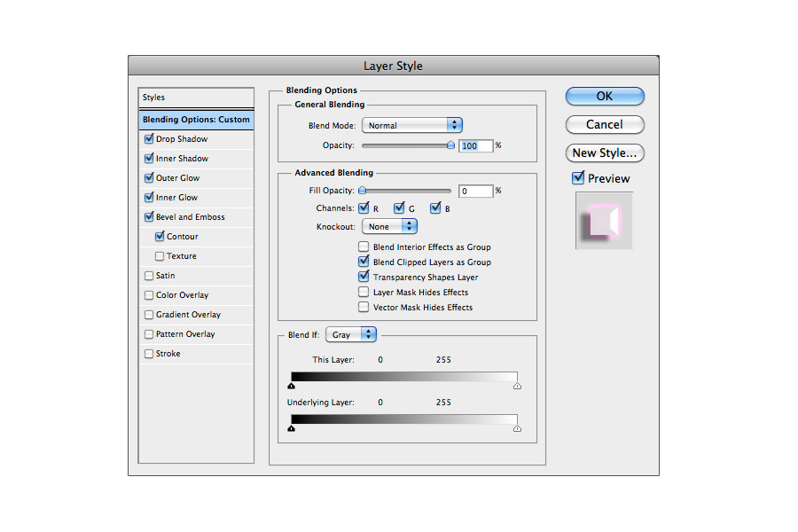Click the Opacity percentage field
Image resolution: width=798 pixels, height=532 pixels.
click(476, 145)
